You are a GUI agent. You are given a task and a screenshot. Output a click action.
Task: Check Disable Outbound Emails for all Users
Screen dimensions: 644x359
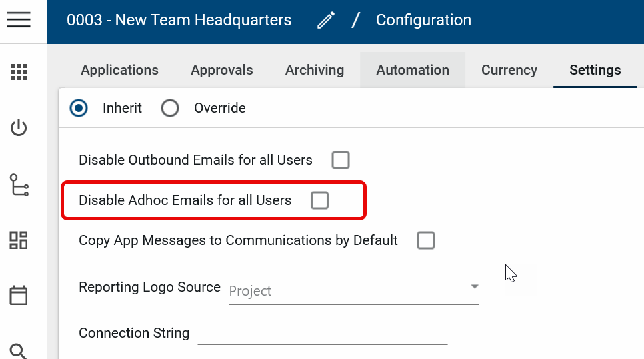[341, 160]
